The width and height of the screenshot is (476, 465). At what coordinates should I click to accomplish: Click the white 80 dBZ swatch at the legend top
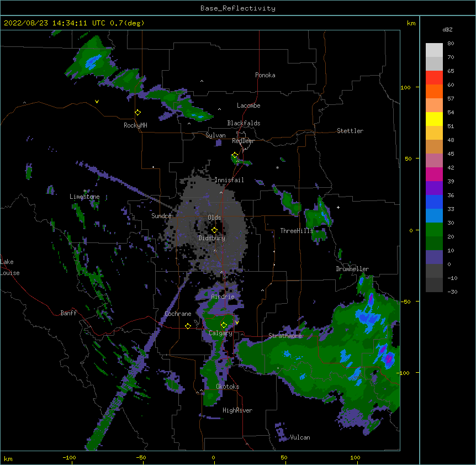tap(434, 50)
